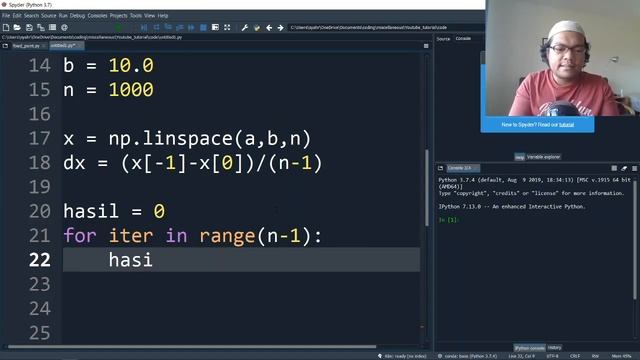Image resolution: width=640 pixels, height=360 pixels.
Task: Open the Debug menu
Action: tap(77, 16)
